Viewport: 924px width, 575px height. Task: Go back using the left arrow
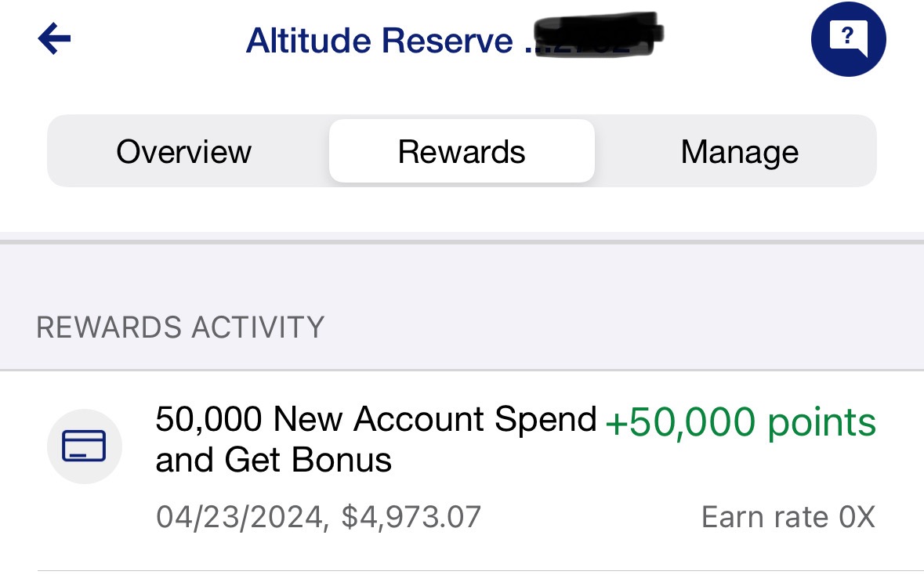pyautogui.click(x=54, y=39)
